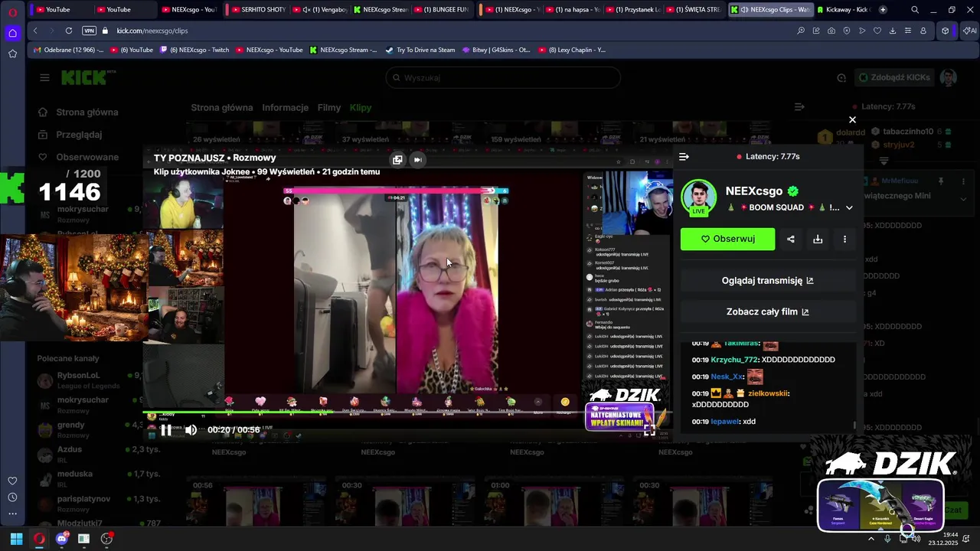This screenshot has height=551, width=980.
Task: Open recommended channel grendy
Action: 88,429
